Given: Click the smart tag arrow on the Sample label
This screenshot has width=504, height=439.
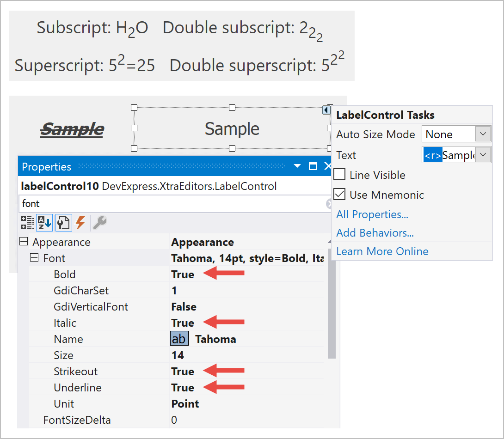Looking at the screenshot, I should tap(327, 110).
